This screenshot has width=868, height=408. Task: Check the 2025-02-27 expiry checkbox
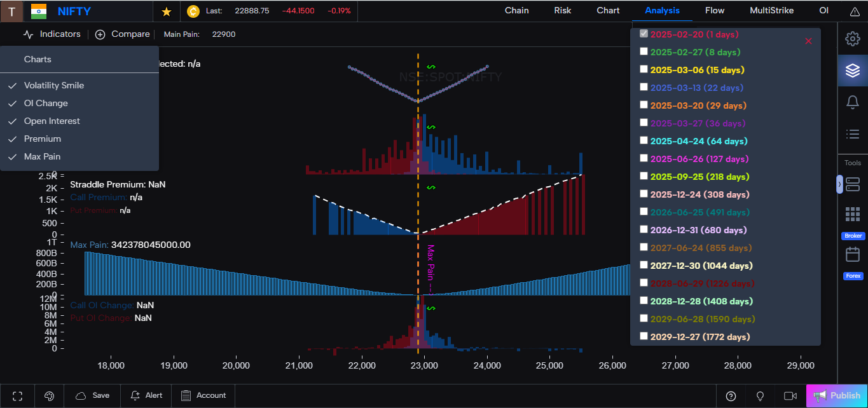pos(644,51)
